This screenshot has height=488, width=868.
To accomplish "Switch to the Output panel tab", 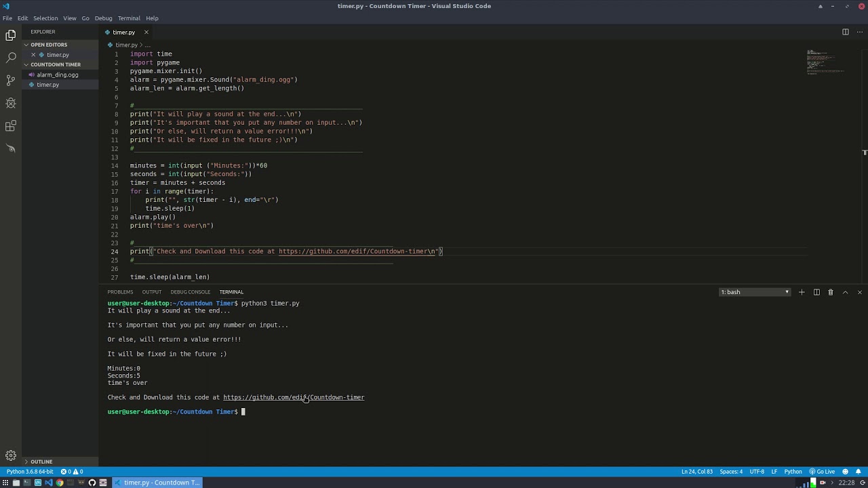I will pos(151,292).
